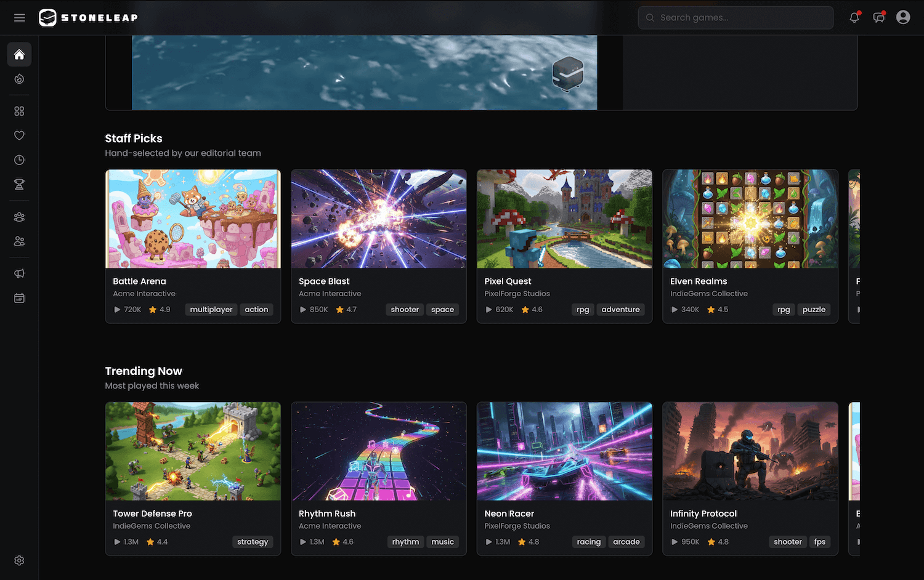Select the fps tag on Infinity Protocol
The image size is (924, 580).
[x=819, y=542]
